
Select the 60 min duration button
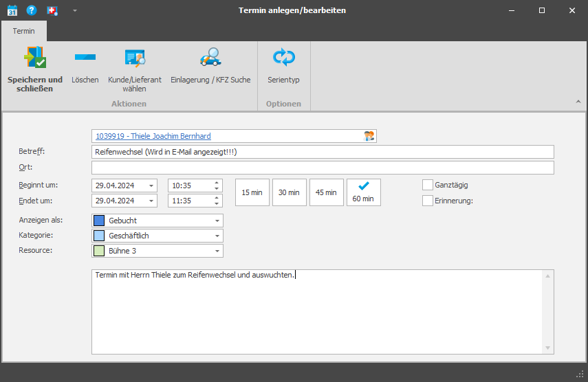363,192
